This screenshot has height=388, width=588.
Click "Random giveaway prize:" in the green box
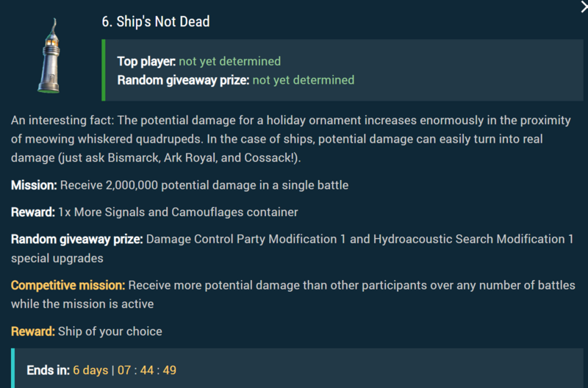(x=183, y=79)
